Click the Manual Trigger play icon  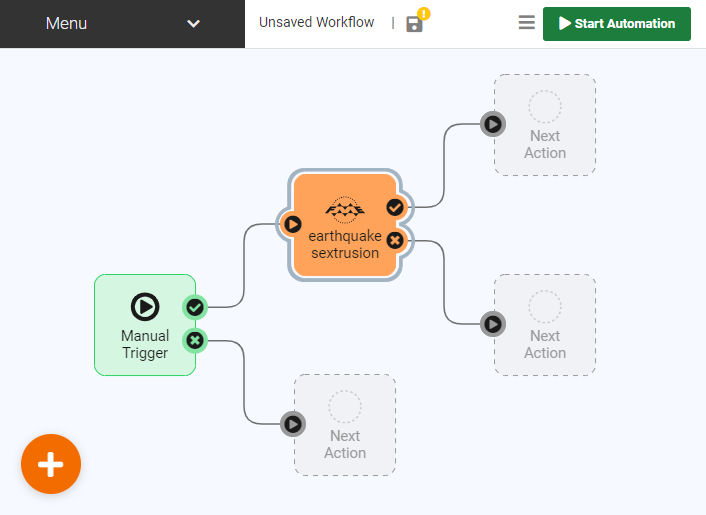[x=145, y=307]
